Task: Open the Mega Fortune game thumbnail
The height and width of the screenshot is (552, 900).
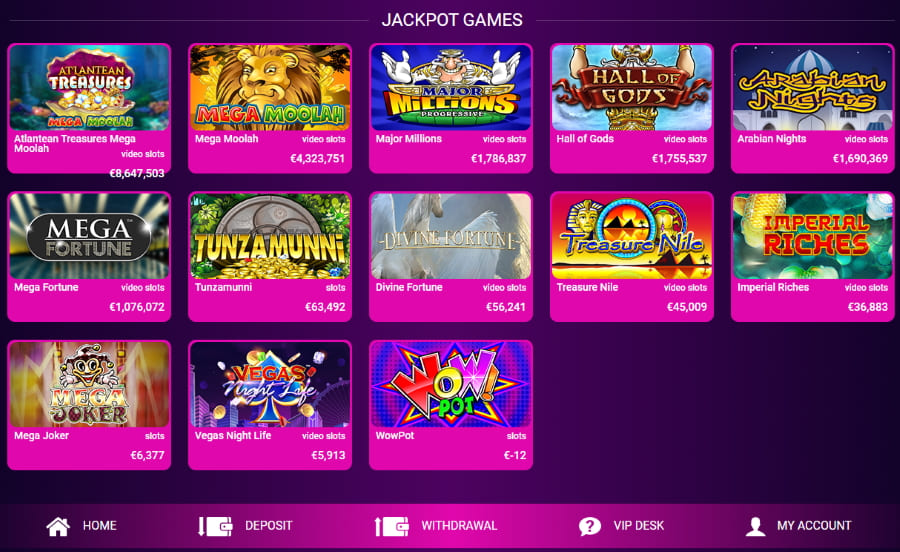Action: [x=89, y=236]
